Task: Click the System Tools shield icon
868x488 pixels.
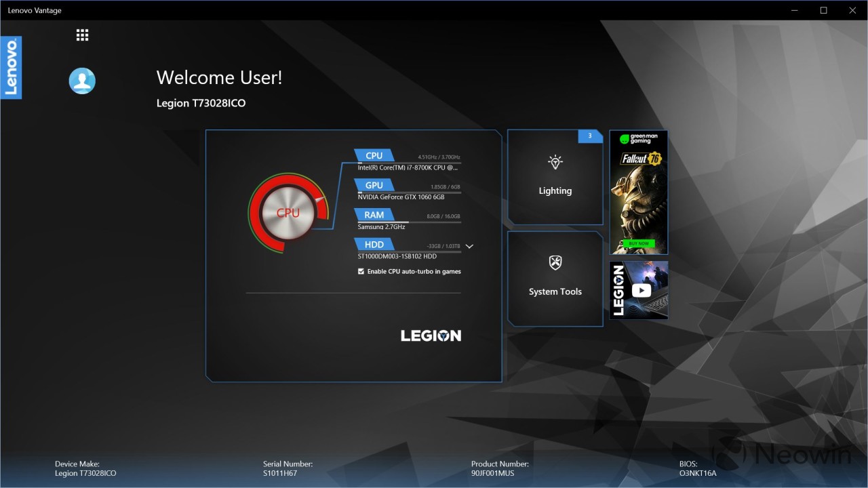Action: 555,263
